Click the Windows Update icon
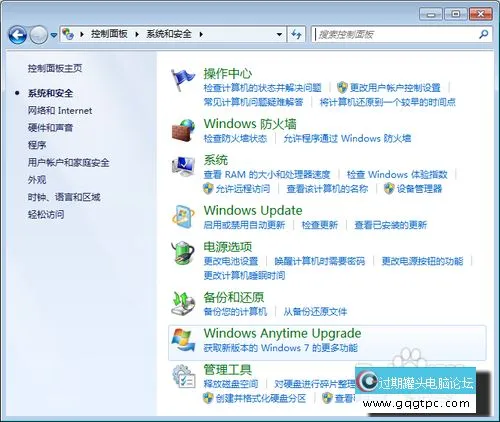This screenshot has width=500, height=422. (x=183, y=217)
